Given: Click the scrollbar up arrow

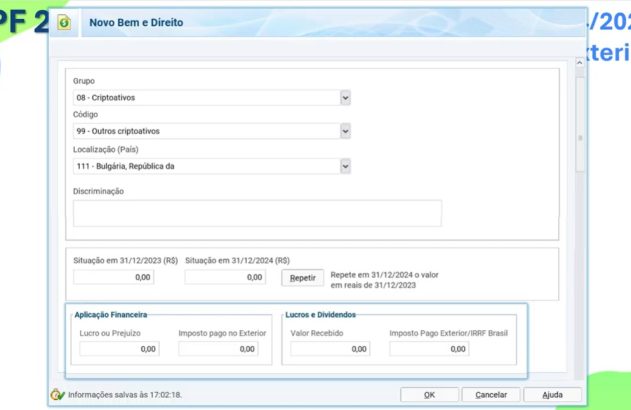Looking at the screenshot, I should tap(580, 63).
